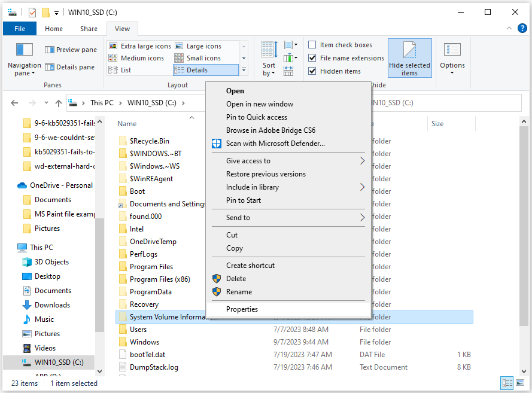The width and height of the screenshot is (532, 393).
Task: Click the Up arrow navigation icon
Action: [x=58, y=103]
